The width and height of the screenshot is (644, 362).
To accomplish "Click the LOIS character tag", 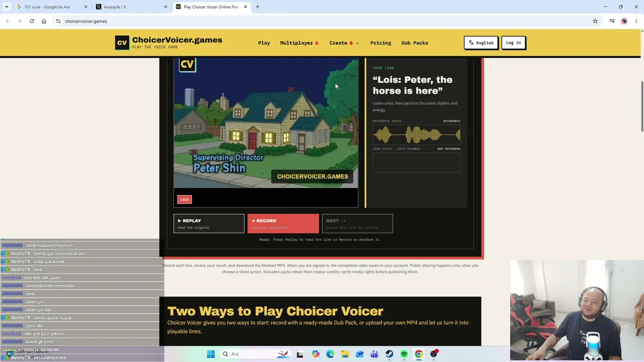I will pyautogui.click(x=185, y=200).
